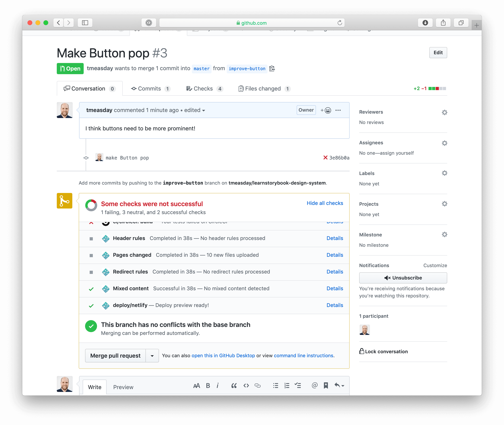
Task: Reference an issue with the bookmark icon
Action: click(x=326, y=386)
